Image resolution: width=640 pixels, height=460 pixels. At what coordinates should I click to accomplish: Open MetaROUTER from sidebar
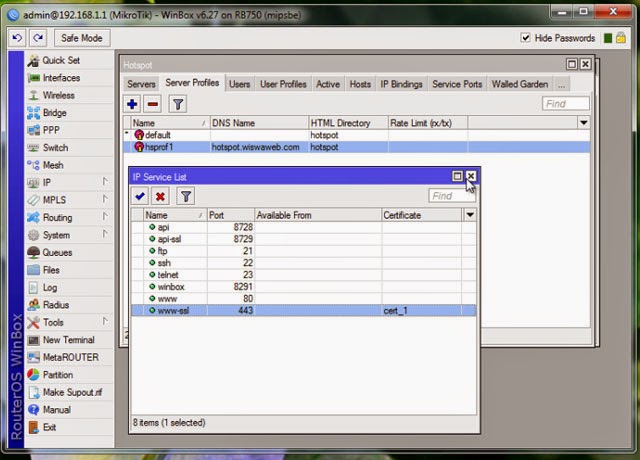point(69,358)
